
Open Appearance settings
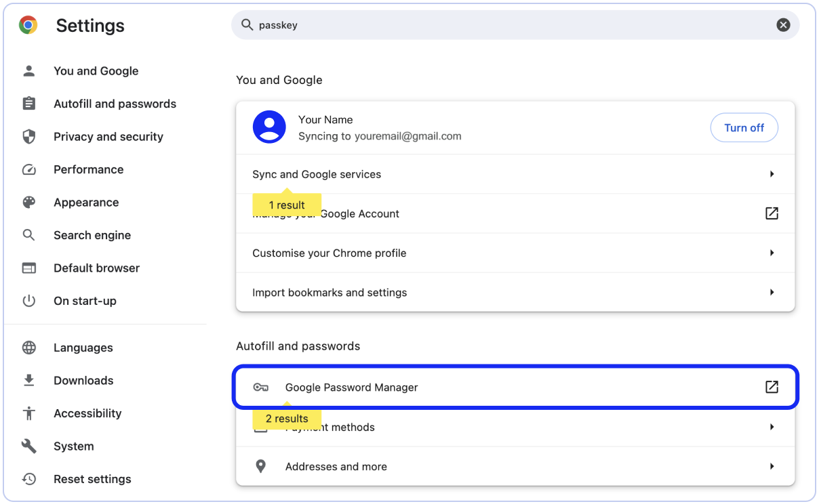click(86, 202)
